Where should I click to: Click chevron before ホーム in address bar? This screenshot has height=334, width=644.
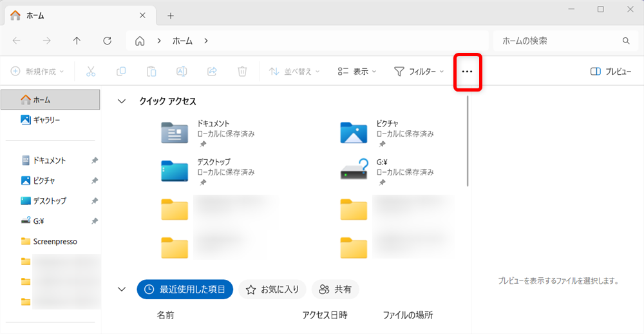click(159, 41)
